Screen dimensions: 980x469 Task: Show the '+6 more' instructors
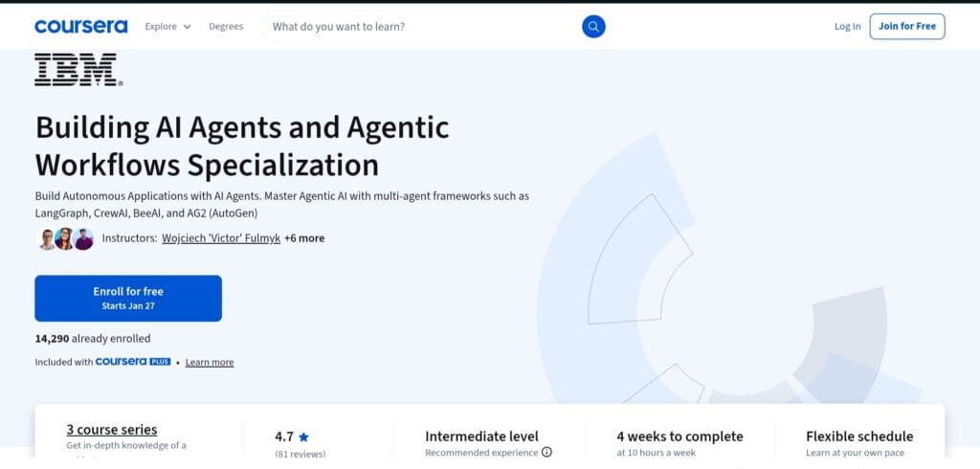(304, 238)
